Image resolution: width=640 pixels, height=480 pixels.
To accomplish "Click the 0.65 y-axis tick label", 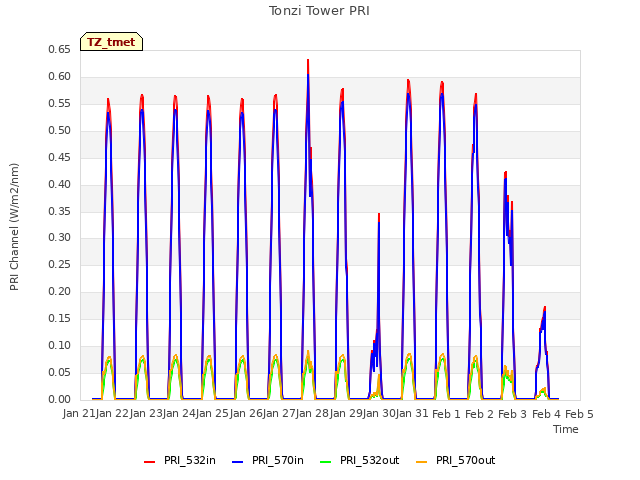I will (x=59, y=50).
